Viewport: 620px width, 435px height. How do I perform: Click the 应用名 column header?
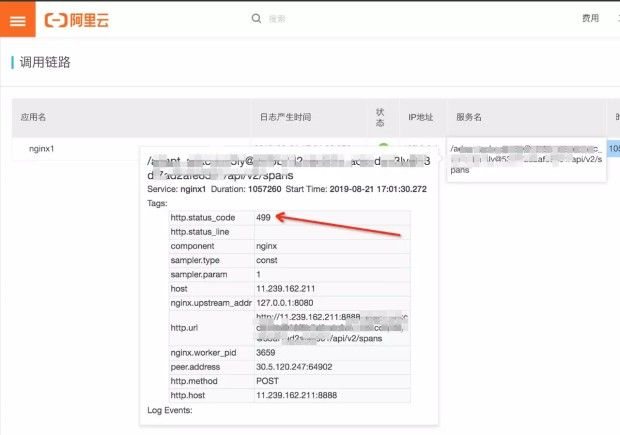33,117
